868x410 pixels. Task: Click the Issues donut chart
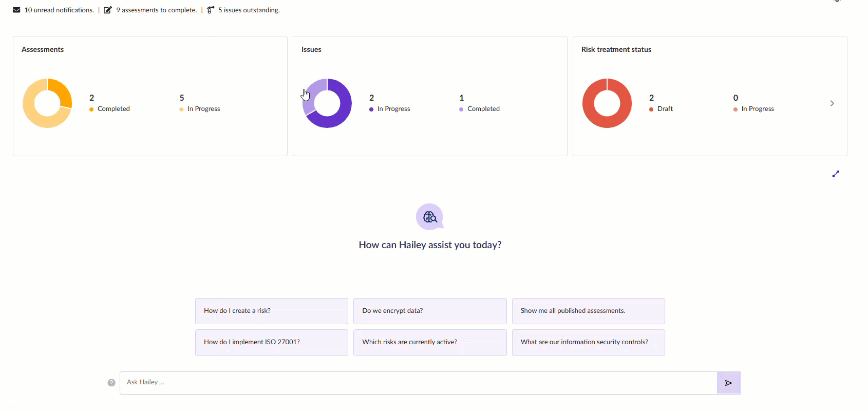327,103
